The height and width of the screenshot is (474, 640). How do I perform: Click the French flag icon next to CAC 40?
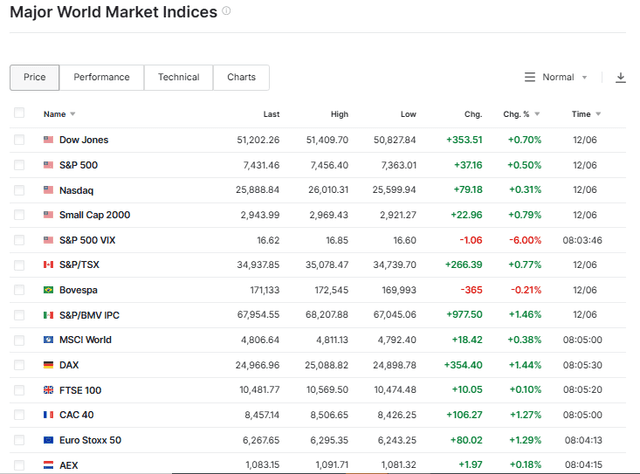pos(48,415)
